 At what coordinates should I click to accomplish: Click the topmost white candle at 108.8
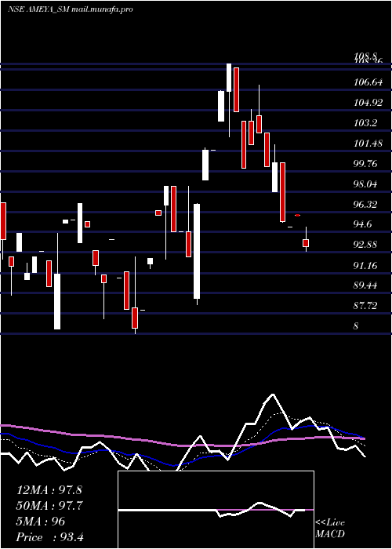coord(229,78)
